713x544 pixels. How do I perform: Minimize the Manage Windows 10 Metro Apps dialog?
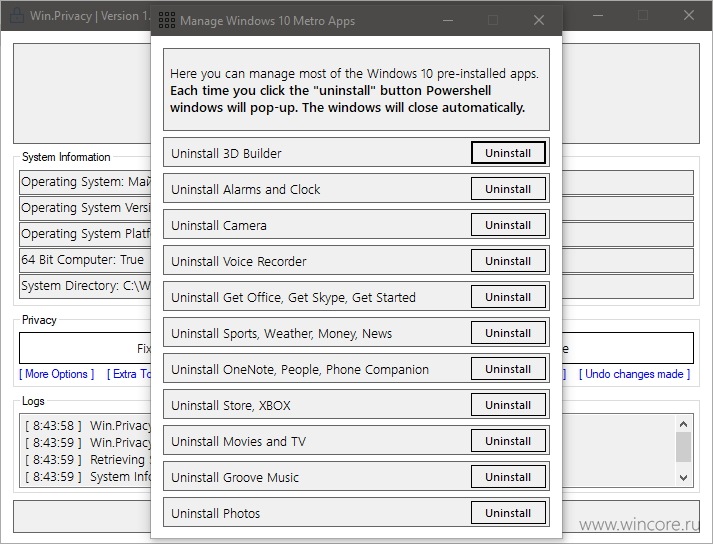click(448, 20)
